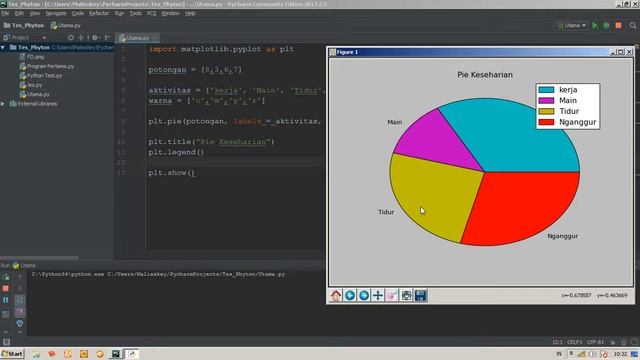Run Utama with green play button
The width and height of the screenshot is (640, 360).
tap(595, 25)
